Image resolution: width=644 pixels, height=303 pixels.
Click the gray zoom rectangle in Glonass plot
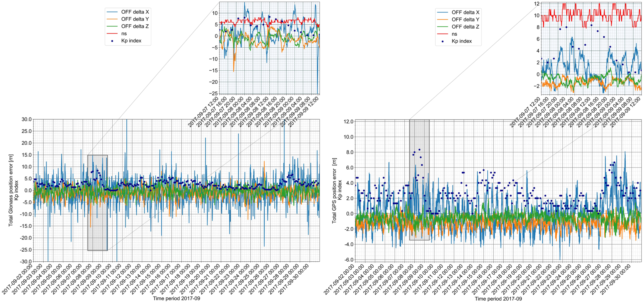(x=98, y=203)
